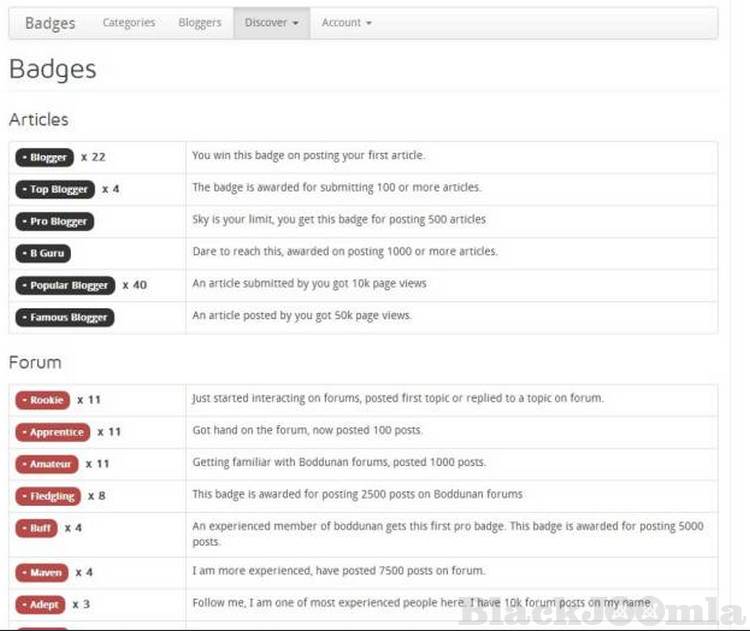Select the Buff forum badge
The height and width of the screenshot is (631, 750).
pyautogui.click(x=37, y=528)
